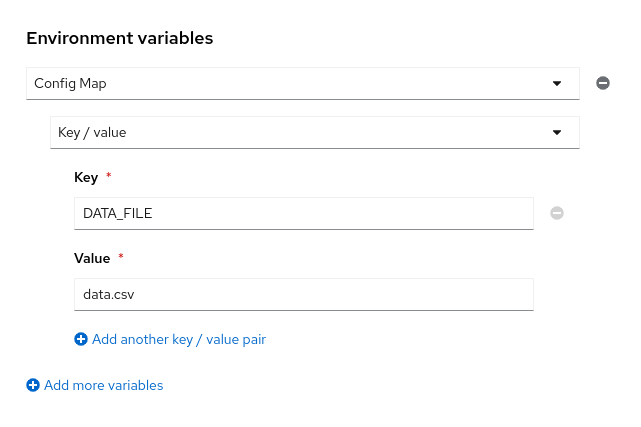
Task: Click plus icon beside Add more variables
Action: click(x=33, y=385)
